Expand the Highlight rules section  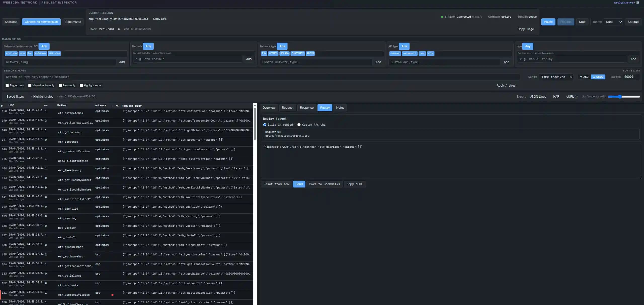42,97
